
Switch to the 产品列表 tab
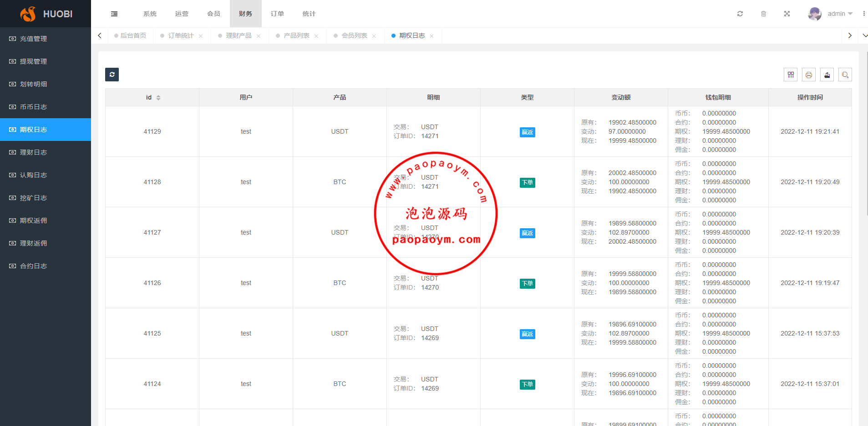click(296, 35)
